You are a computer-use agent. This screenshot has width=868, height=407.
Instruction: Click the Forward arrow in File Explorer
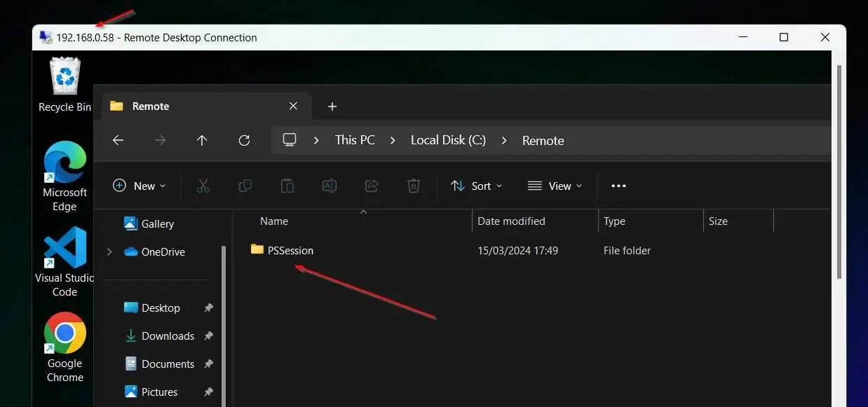click(160, 140)
